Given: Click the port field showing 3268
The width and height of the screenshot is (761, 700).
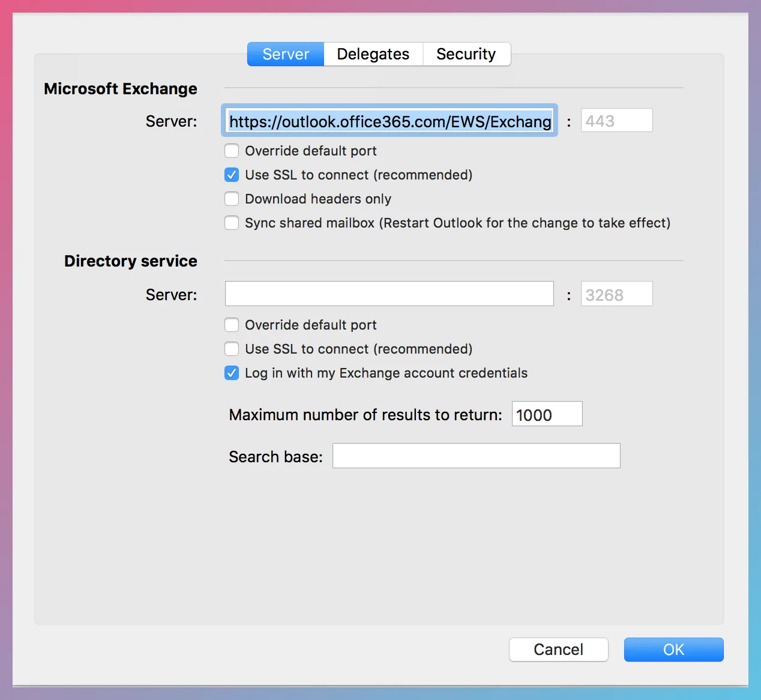Looking at the screenshot, I should coord(616,294).
